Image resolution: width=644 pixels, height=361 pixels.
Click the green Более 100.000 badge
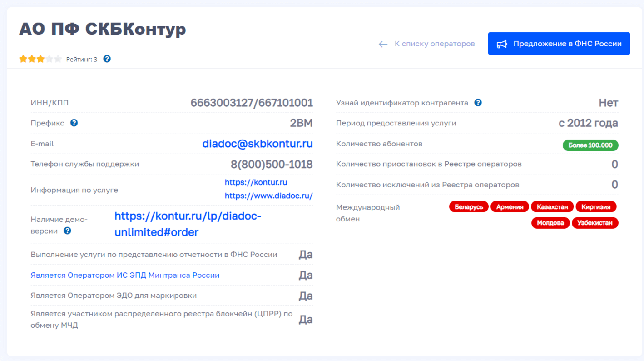(590, 145)
